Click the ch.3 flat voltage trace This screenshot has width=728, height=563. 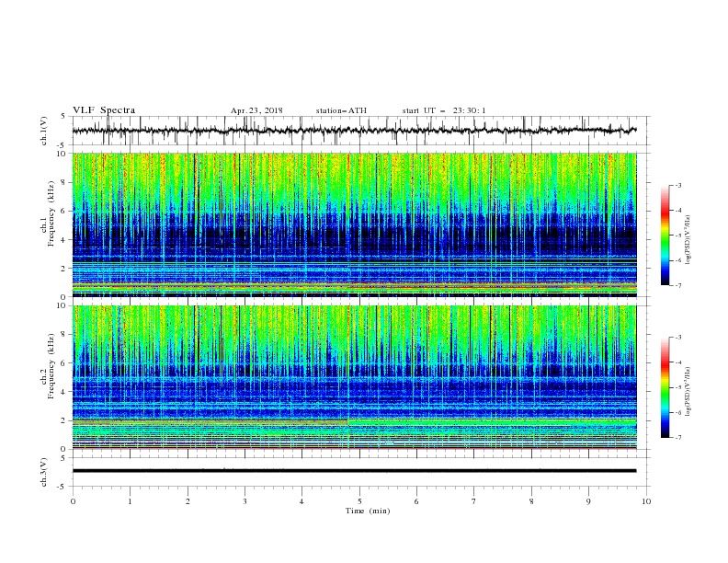point(354,471)
